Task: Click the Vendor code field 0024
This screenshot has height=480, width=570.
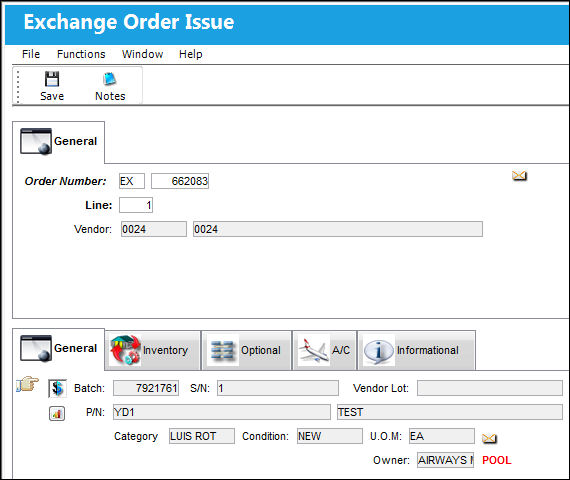Action: pos(154,229)
